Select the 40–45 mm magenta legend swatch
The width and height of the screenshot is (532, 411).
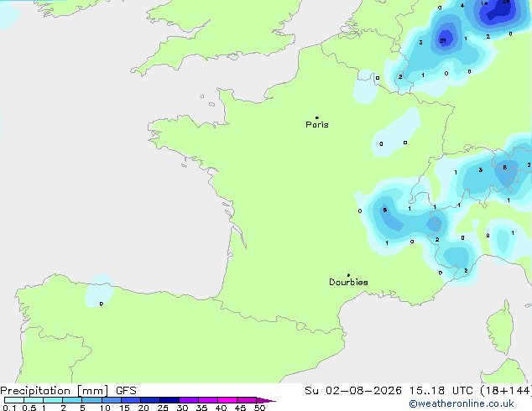(x=227, y=400)
